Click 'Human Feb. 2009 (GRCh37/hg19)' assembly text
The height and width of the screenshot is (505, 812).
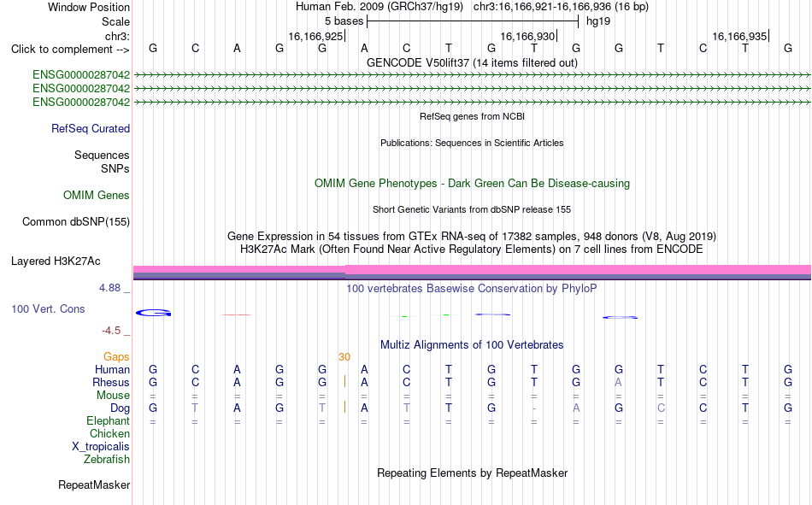379,7
